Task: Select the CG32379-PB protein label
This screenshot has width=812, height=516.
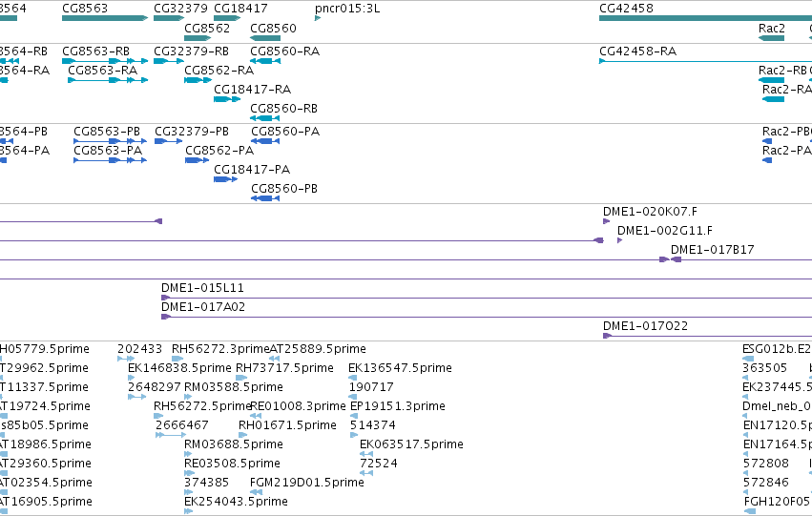Action: 192,132
